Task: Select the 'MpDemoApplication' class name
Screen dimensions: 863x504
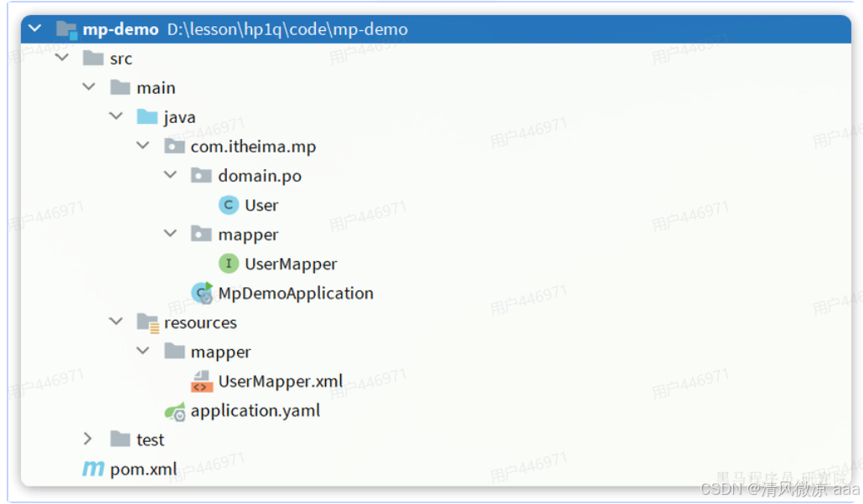Action: pos(296,293)
